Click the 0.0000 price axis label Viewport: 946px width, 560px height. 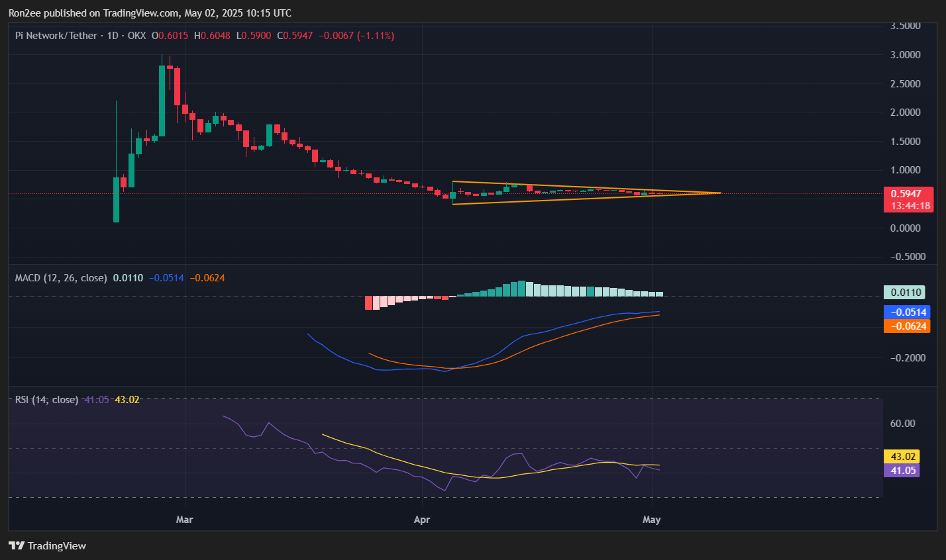(x=906, y=228)
